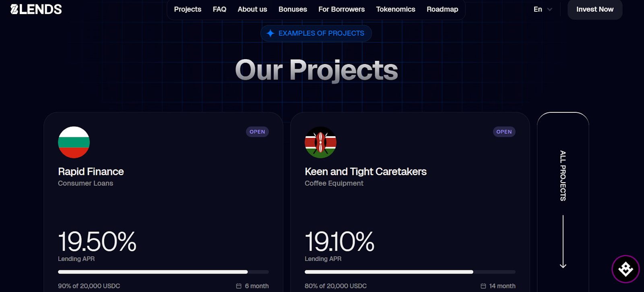Click the Our Projects heading
This screenshot has height=292, width=644.
[x=316, y=70]
